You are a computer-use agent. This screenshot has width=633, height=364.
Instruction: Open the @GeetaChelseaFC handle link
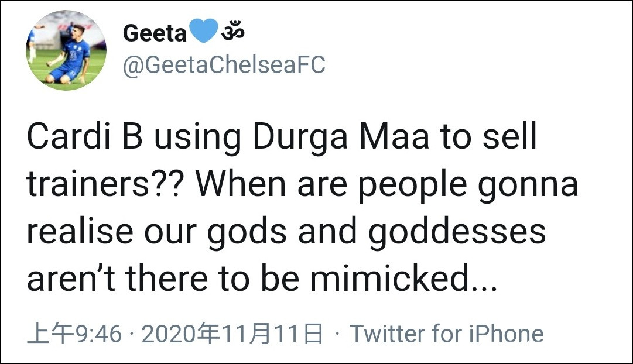(x=224, y=65)
